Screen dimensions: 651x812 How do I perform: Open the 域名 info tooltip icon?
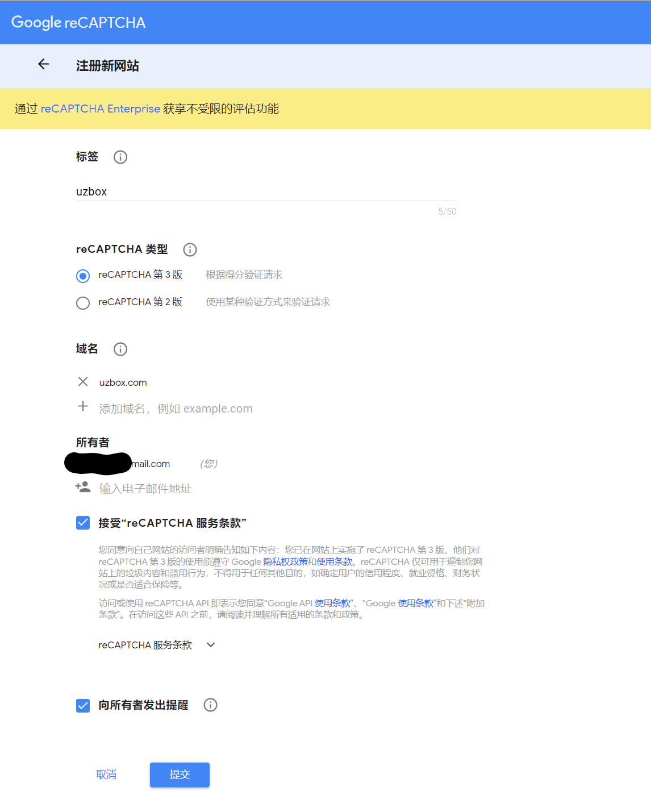click(120, 349)
